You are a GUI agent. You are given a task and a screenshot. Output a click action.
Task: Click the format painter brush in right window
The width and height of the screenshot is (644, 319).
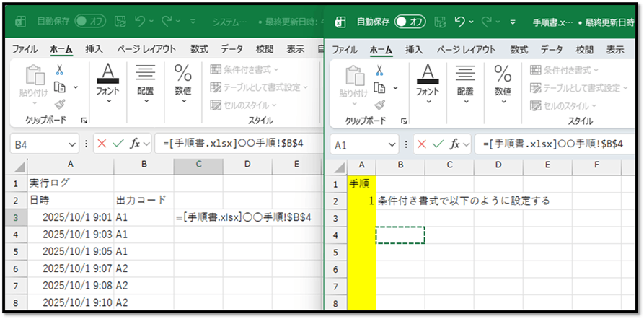(x=379, y=104)
